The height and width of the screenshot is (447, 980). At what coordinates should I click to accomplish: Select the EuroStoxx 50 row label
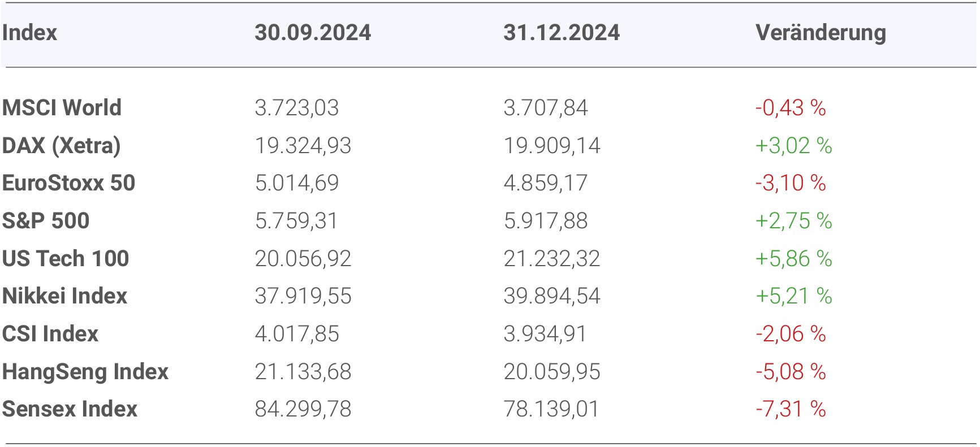pyautogui.click(x=69, y=183)
